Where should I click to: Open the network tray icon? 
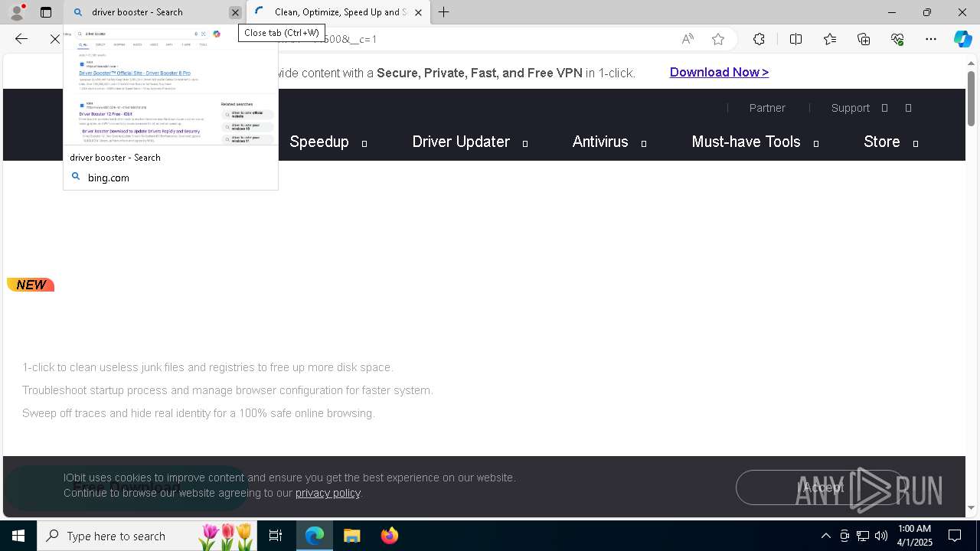(863, 536)
